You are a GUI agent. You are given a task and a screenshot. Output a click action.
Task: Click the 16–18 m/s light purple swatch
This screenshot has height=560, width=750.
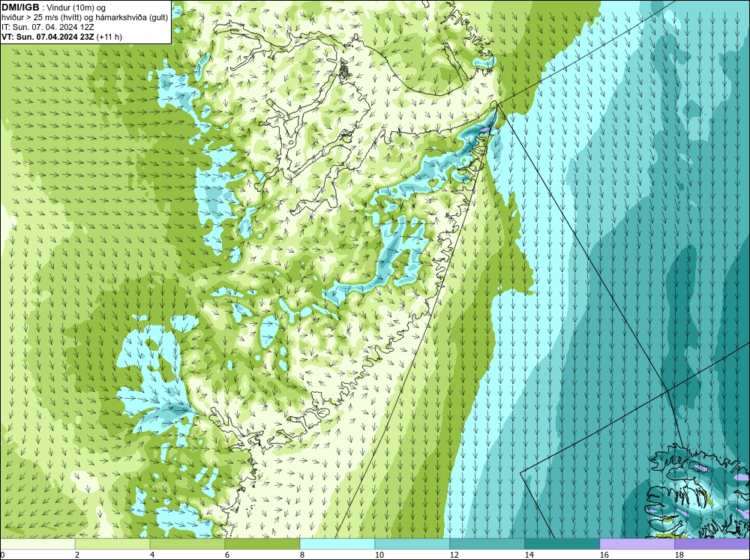point(637,544)
